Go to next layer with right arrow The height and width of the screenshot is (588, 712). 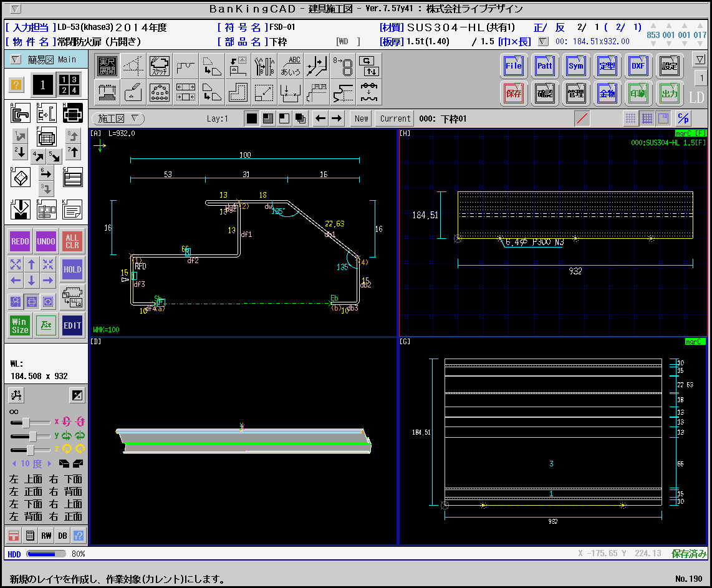click(337, 118)
